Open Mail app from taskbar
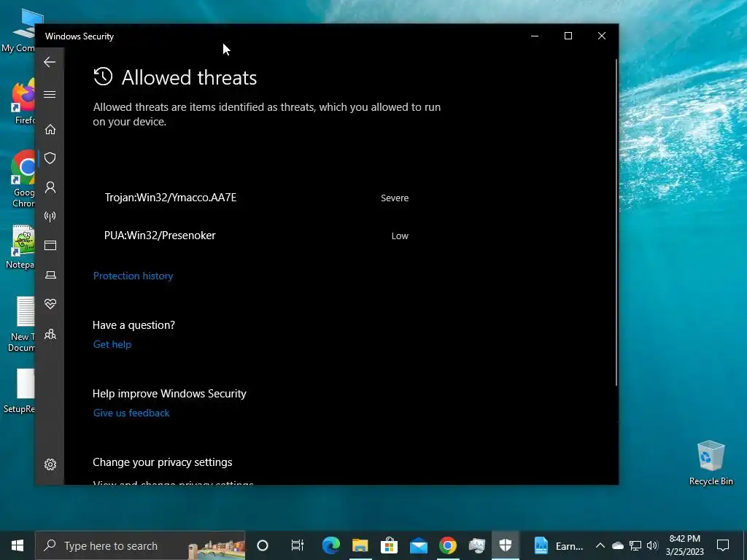The image size is (747, 560). (x=418, y=545)
